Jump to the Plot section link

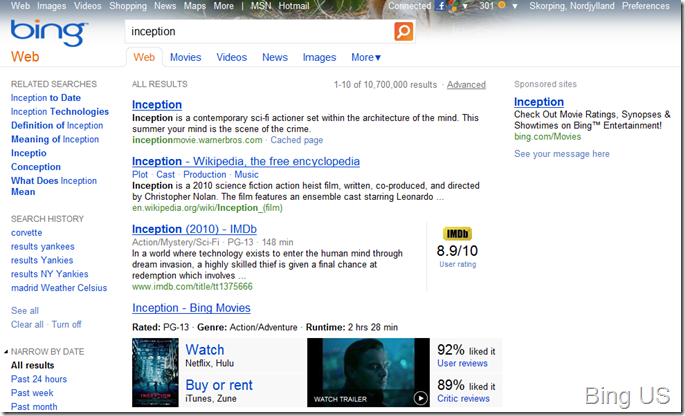(x=140, y=174)
